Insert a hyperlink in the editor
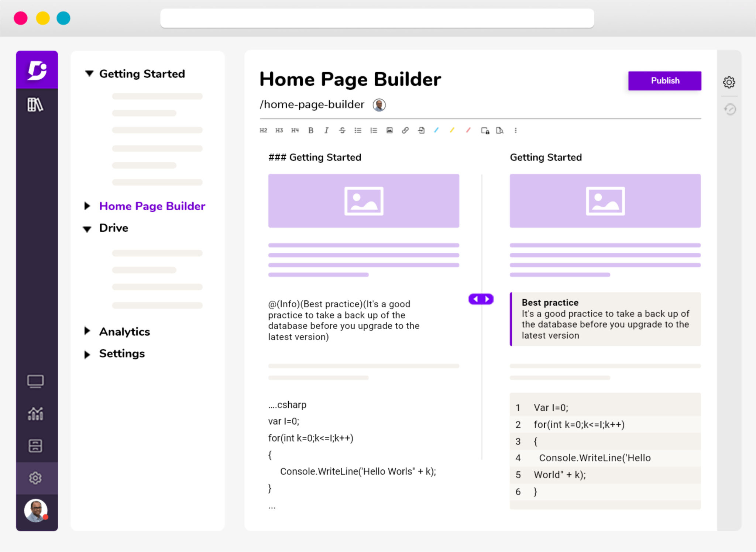The image size is (756, 552). (x=406, y=130)
